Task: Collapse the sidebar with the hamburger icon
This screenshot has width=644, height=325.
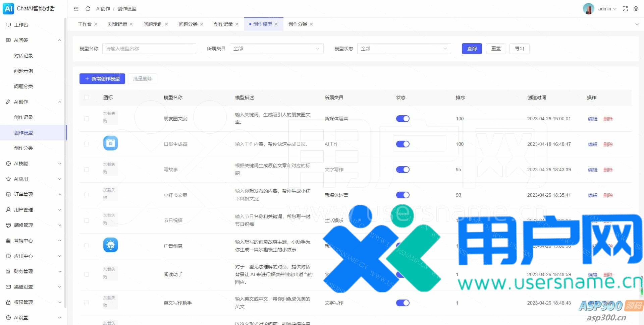Action: click(76, 9)
